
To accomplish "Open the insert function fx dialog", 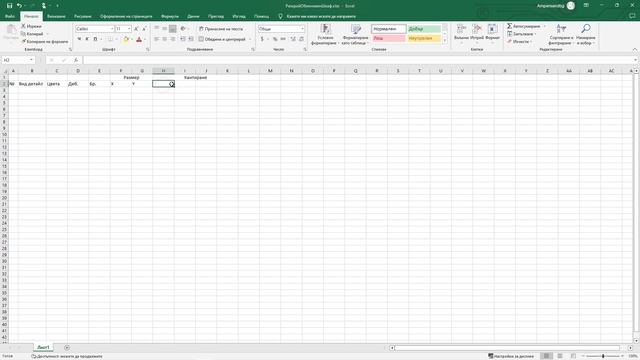I will pyautogui.click(x=76, y=60).
